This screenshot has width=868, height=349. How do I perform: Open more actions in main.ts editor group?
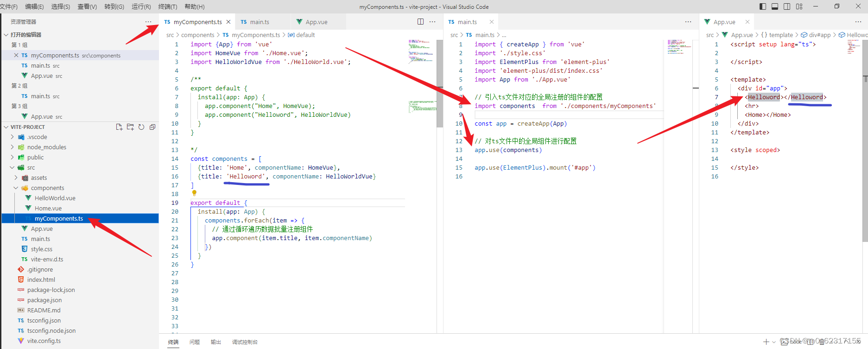tap(688, 22)
